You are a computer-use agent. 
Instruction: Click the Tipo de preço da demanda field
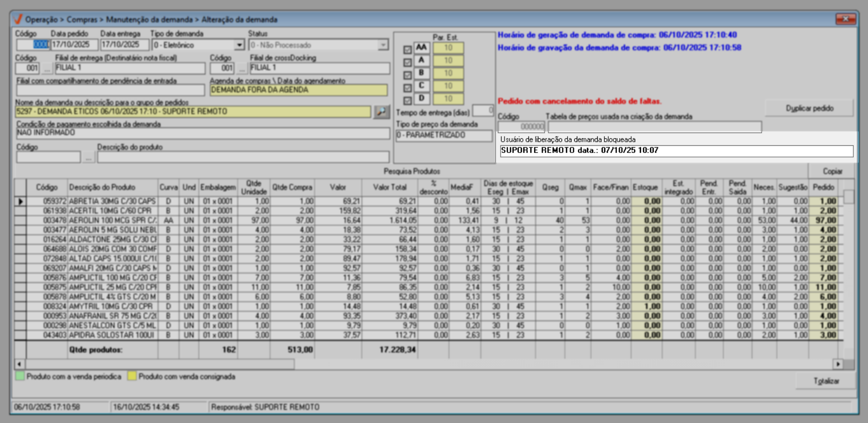(x=443, y=136)
